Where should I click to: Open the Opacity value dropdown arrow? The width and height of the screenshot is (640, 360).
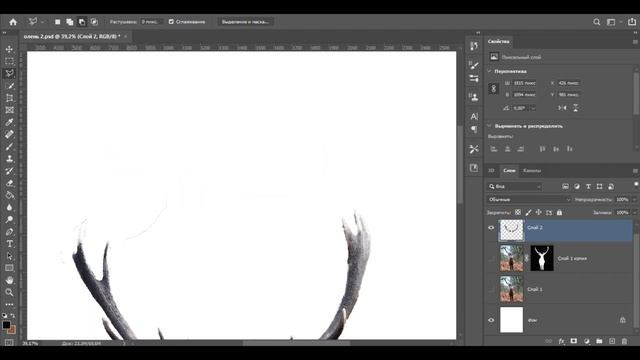click(x=634, y=200)
